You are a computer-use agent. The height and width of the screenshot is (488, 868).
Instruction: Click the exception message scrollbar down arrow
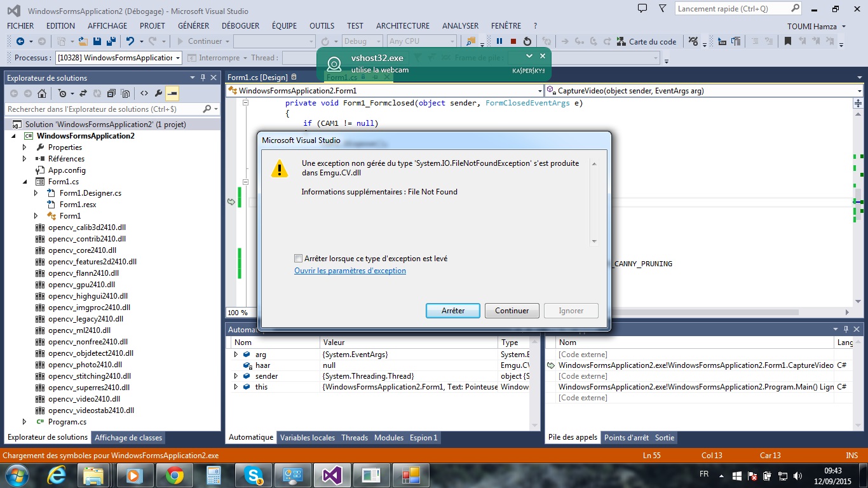[594, 241]
